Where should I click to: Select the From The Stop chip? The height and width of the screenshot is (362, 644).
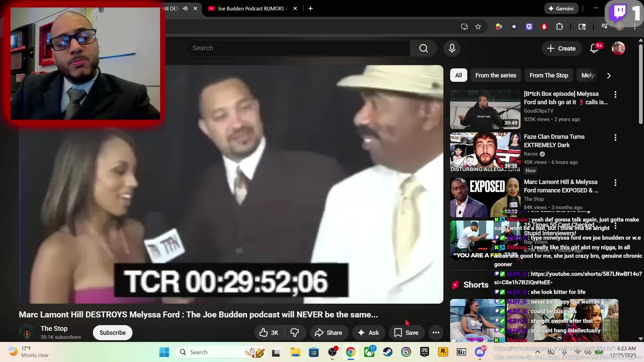click(x=548, y=75)
